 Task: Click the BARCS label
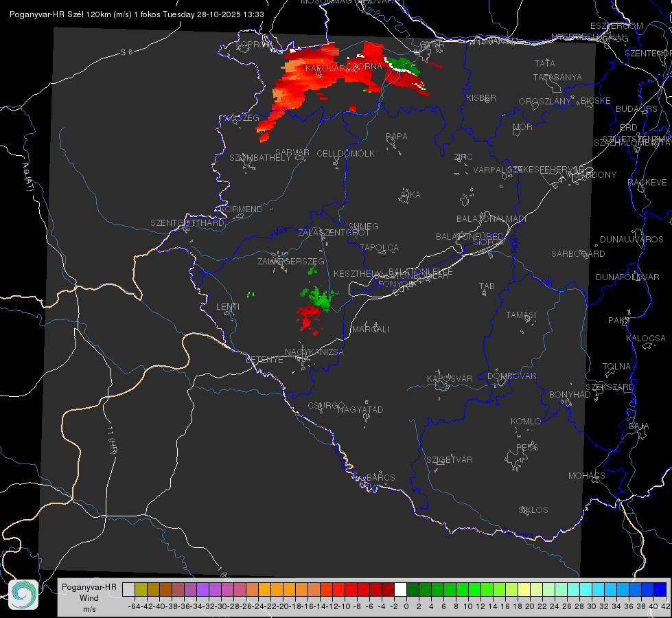pos(380,478)
